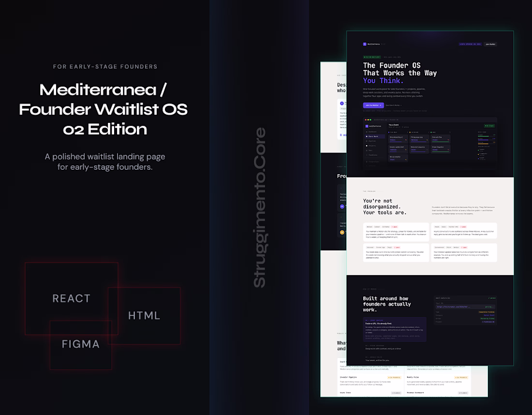Click 'The Founder OS That Works' headline

[399, 69]
